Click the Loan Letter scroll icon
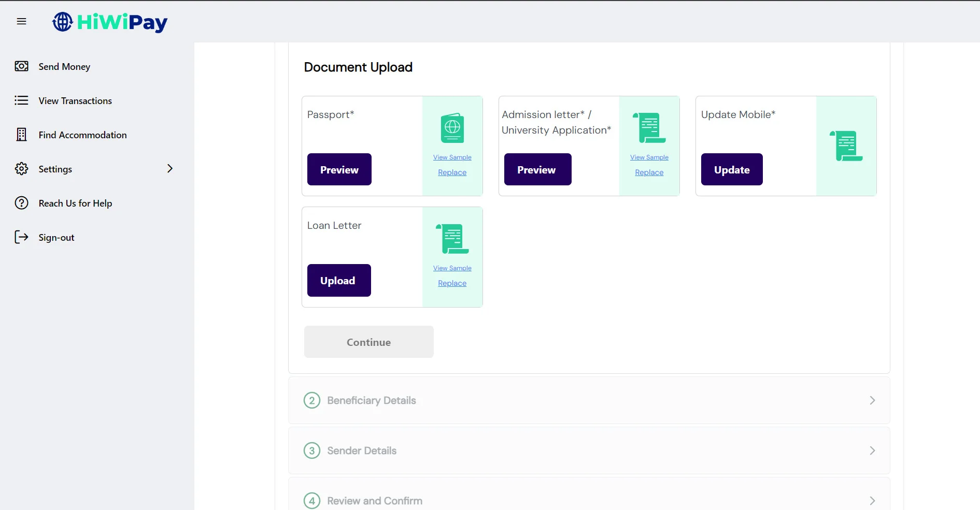Image resolution: width=980 pixels, height=510 pixels. [452, 239]
